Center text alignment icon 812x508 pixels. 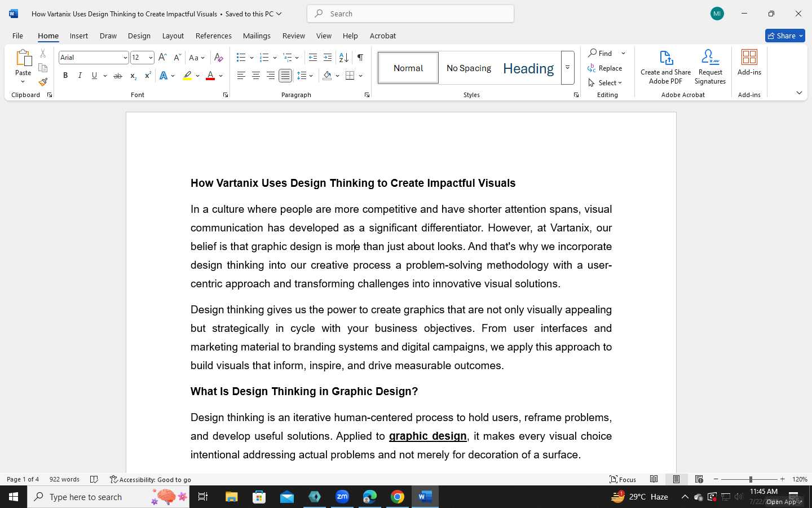pos(256,76)
